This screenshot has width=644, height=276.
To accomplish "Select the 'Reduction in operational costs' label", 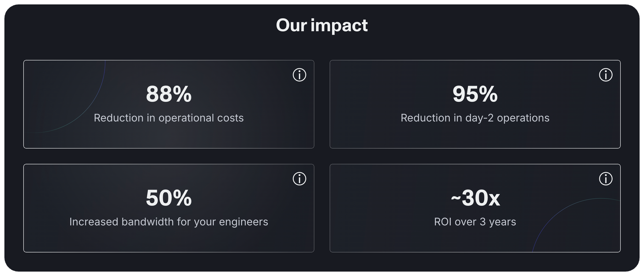I will coord(168,118).
